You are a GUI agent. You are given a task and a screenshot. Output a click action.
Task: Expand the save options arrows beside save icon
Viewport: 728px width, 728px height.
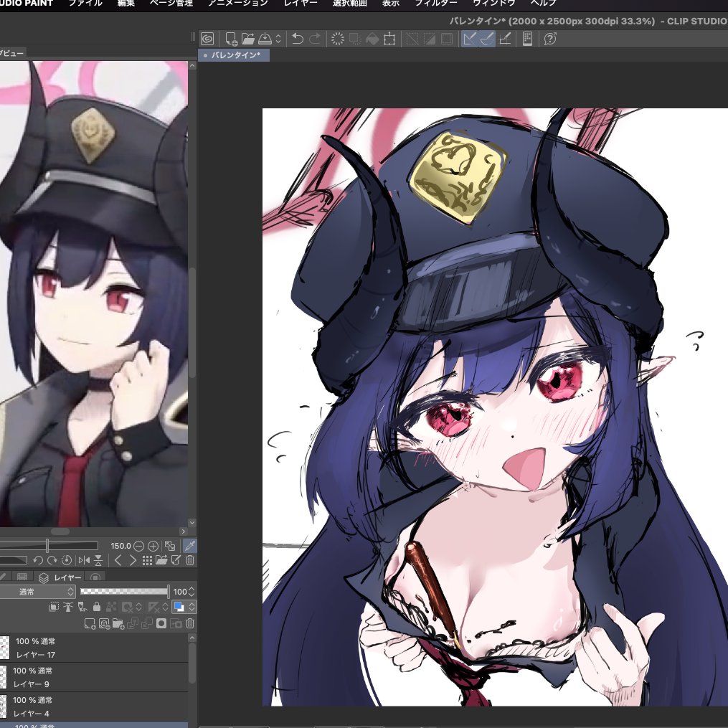pos(278,39)
